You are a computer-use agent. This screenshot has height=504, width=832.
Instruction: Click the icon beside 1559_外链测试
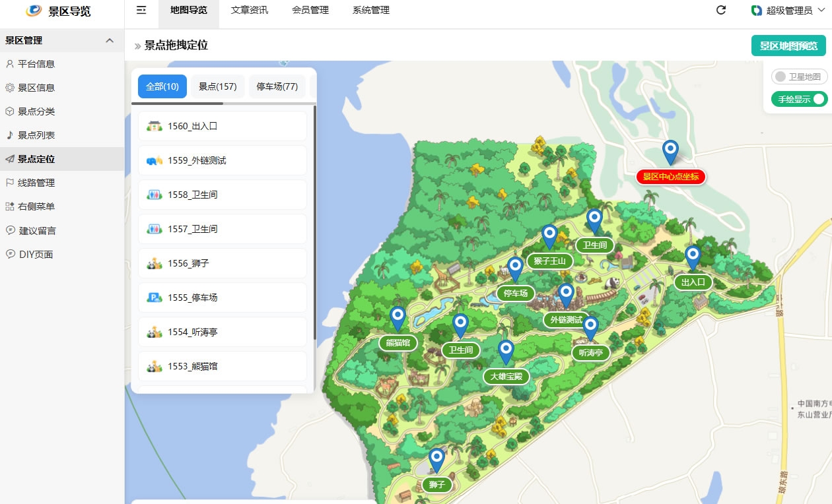coord(155,160)
